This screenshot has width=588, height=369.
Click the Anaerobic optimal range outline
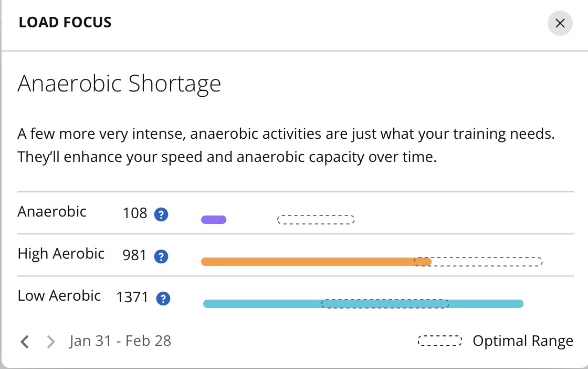coord(316,220)
